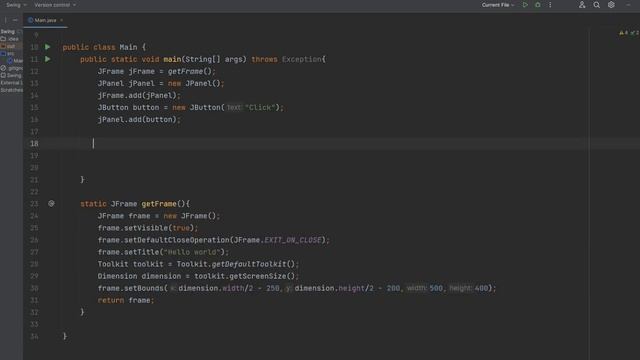This screenshot has width=640, height=360.
Task: Click the getFrame() call on line 12
Action: pyautogui.click(x=189, y=71)
